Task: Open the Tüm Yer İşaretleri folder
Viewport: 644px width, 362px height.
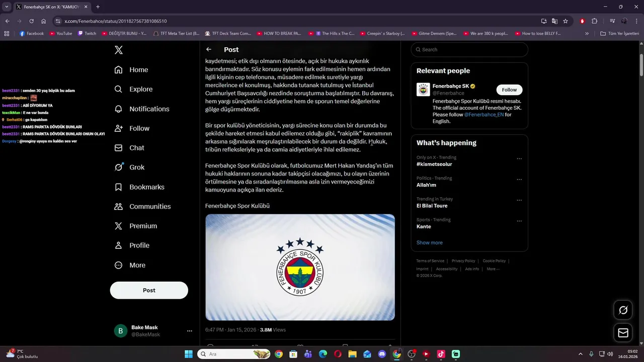Action: coord(619,34)
